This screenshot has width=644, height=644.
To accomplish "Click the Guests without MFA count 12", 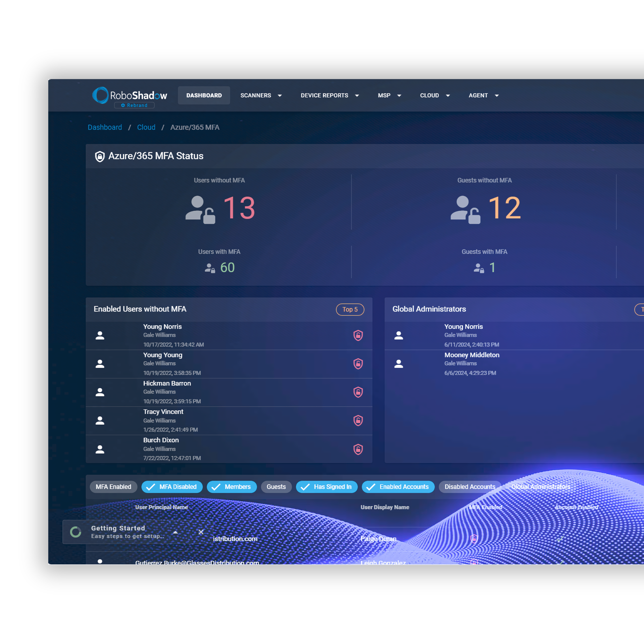I will [504, 208].
